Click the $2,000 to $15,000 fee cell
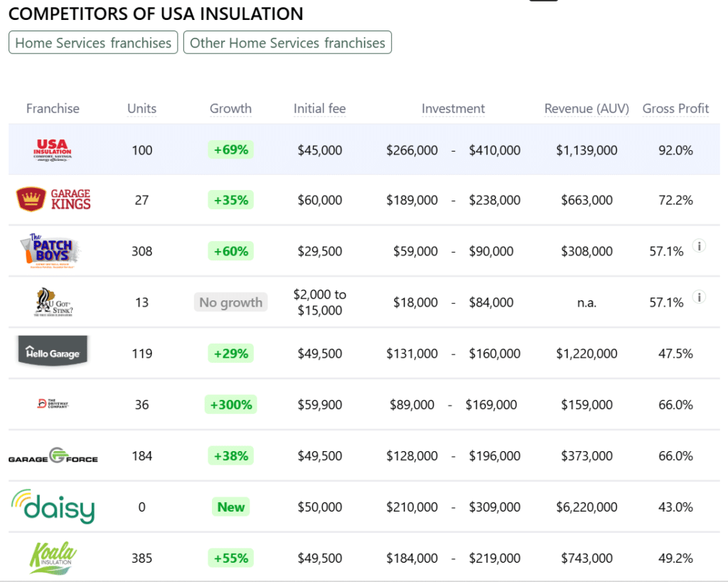 coord(319,302)
